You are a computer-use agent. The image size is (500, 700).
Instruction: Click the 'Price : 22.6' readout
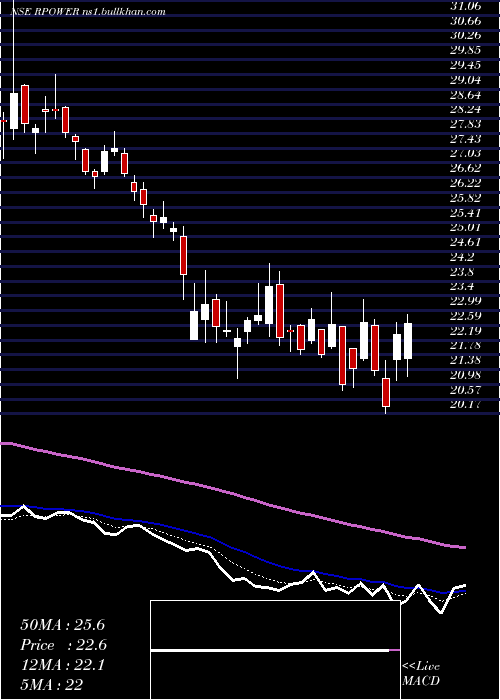[64, 645]
